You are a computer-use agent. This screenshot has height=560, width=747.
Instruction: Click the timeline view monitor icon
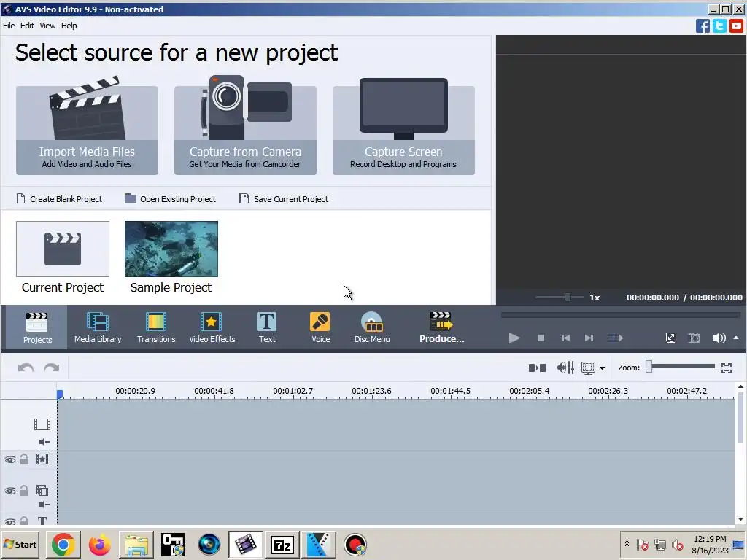tap(589, 368)
